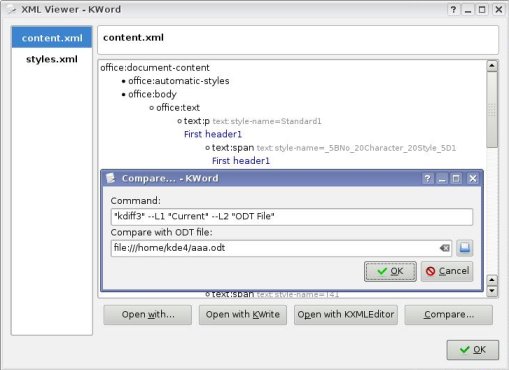
Task: Click OK in the XML Viewer window
Action: pos(473,350)
